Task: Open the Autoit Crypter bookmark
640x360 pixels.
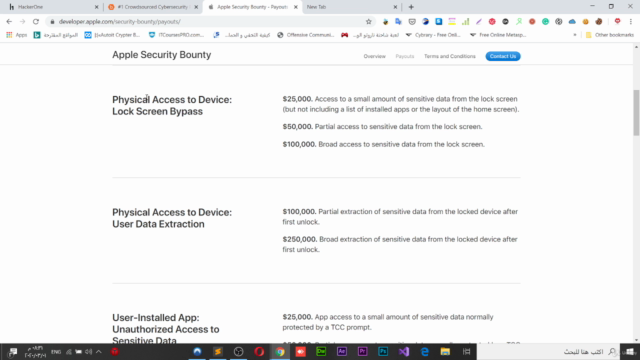Action: 112,35
